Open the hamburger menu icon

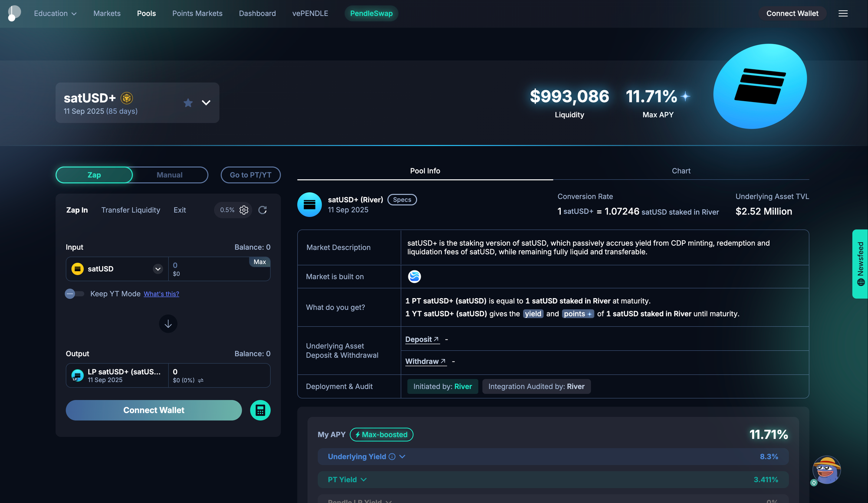[843, 13]
